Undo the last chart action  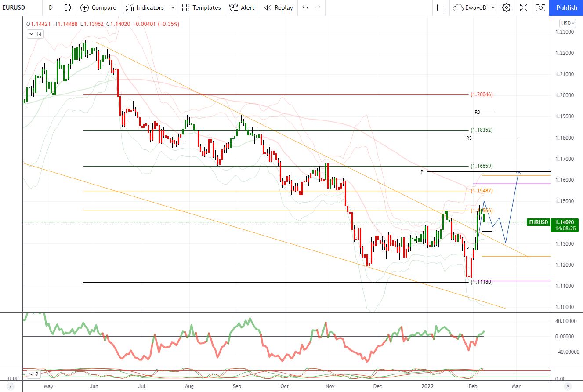pyautogui.click(x=305, y=7)
